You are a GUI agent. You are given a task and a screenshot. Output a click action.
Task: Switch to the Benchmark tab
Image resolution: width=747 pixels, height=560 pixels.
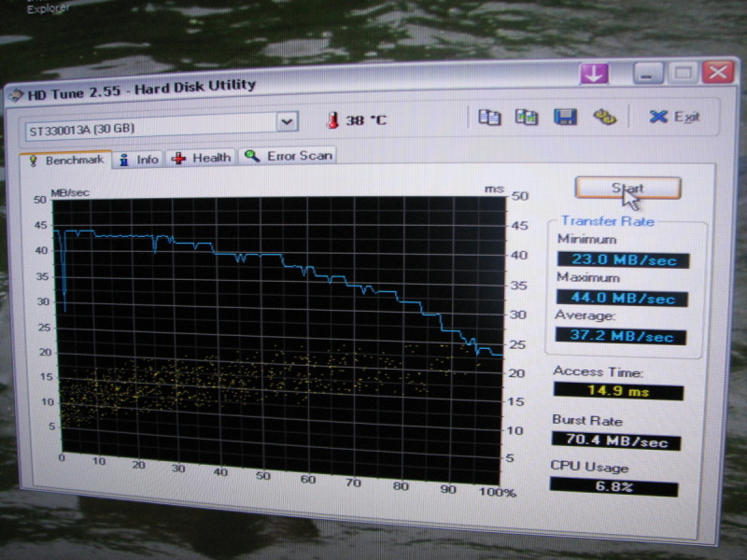click(66, 160)
